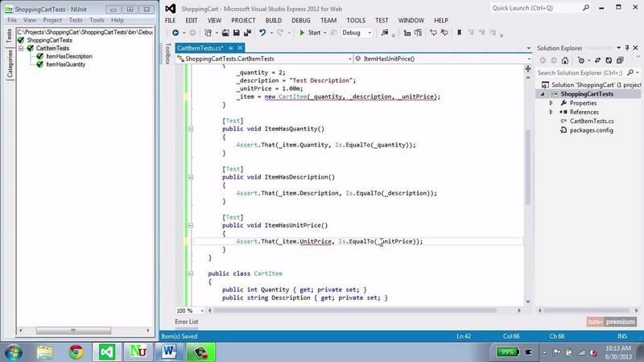Collapse CartItemTests node in NUnit tree
The height and width of the screenshot is (362, 644).
click(x=21, y=48)
